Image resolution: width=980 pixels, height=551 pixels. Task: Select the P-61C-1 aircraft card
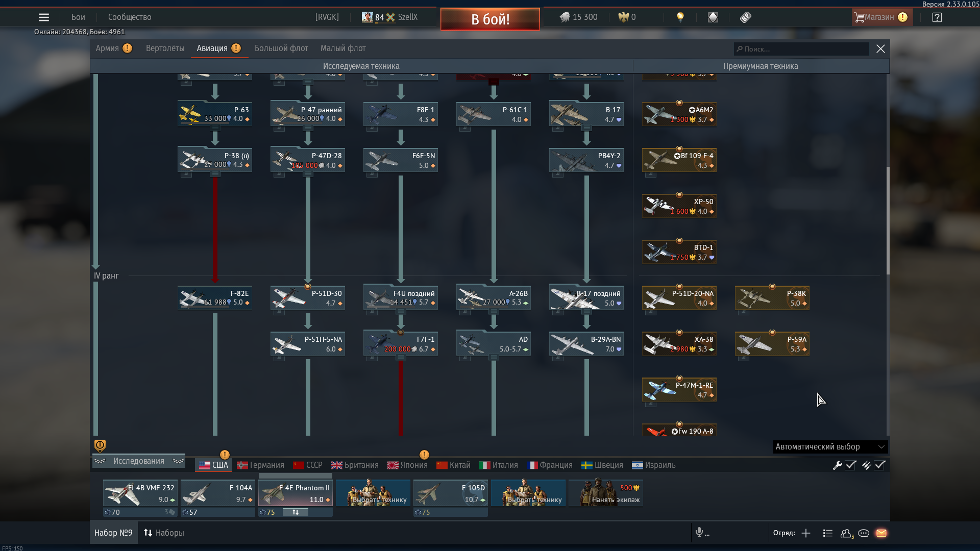(494, 113)
